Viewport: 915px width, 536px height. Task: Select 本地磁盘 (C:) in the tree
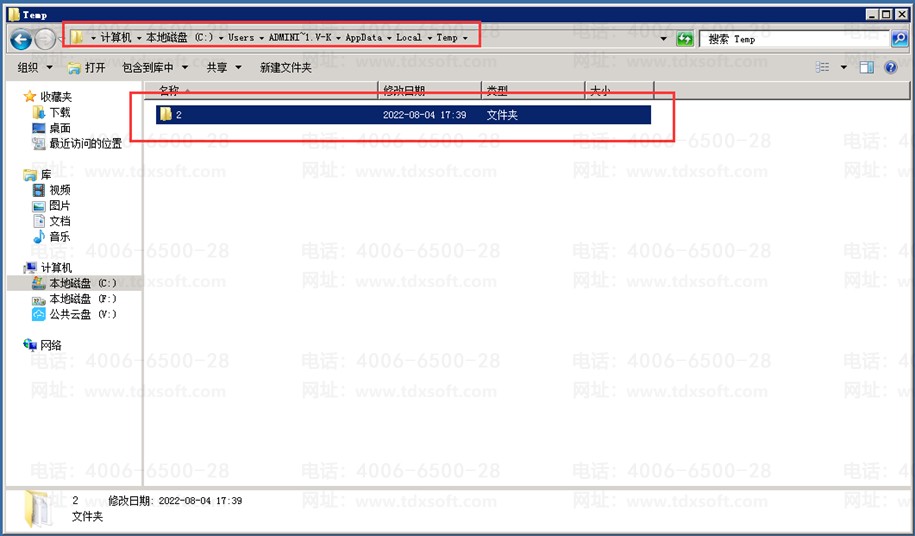click(x=82, y=283)
